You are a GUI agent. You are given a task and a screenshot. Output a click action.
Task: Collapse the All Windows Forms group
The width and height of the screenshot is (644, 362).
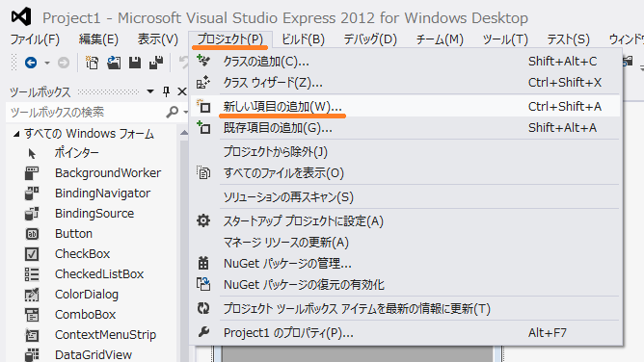[x=16, y=134]
